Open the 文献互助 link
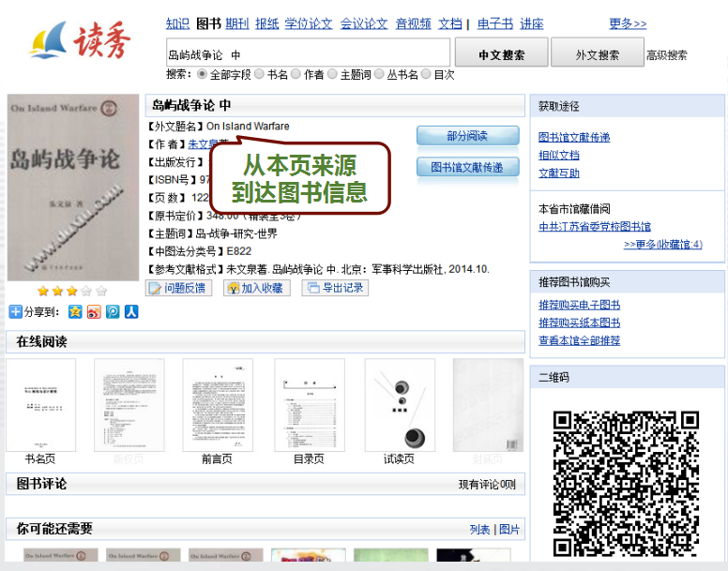The image size is (728, 571). point(558,173)
